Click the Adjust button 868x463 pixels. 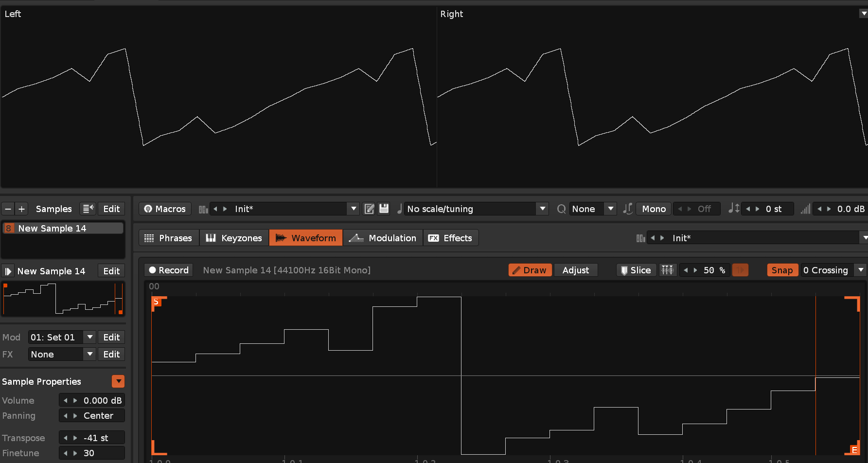tap(575, 270)
